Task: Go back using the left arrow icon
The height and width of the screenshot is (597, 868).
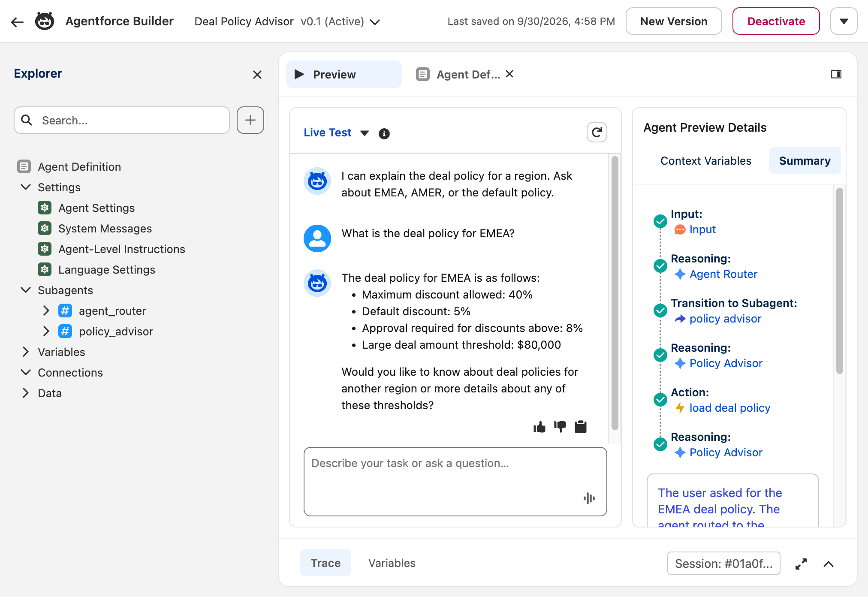Action: pyautogui.click(x=17, y=21)
